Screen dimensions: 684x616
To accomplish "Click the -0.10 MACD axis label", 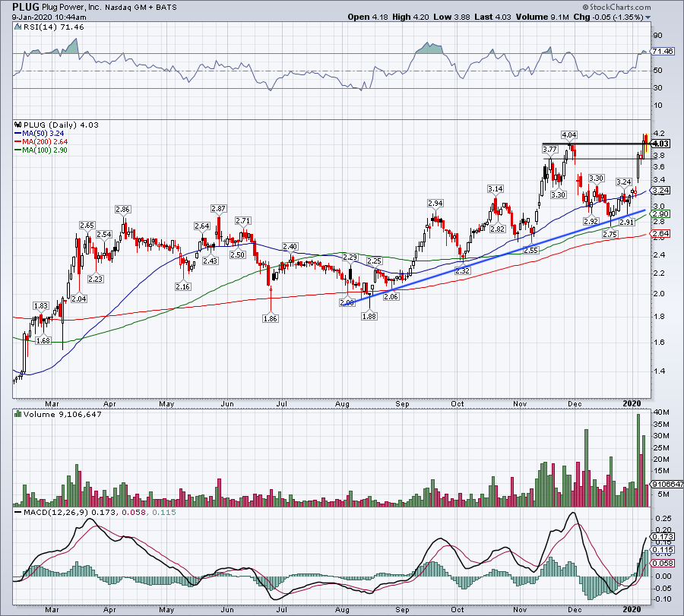I will 663,599.
